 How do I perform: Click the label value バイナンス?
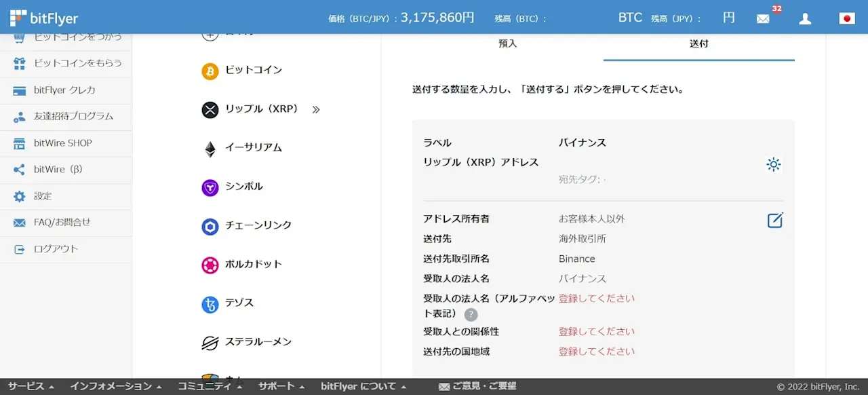[x=583, y=143]
